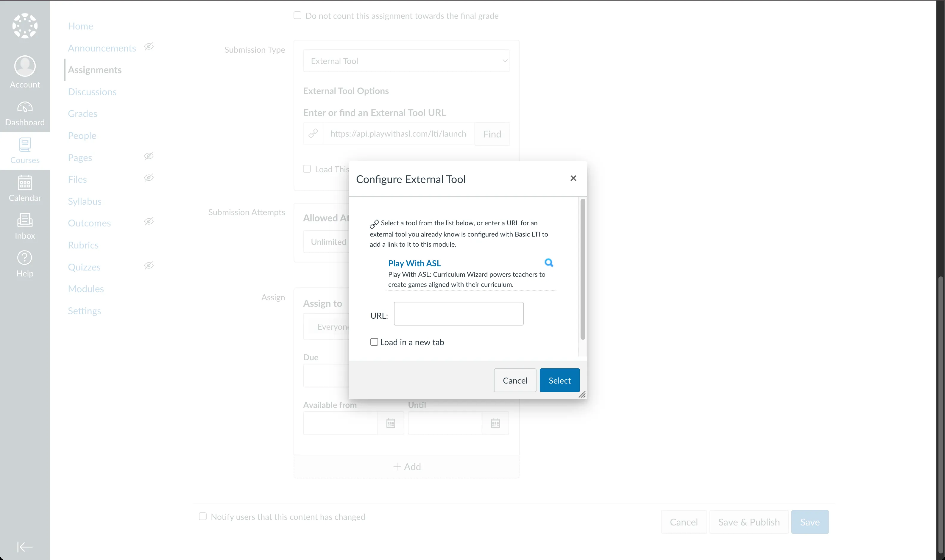Click the link icon beside the external tool URL

[314, 134]
